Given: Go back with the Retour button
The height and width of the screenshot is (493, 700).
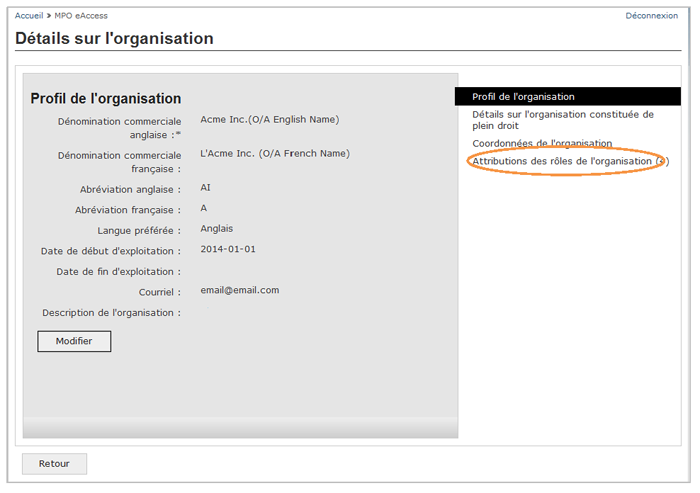Looking at the screenshot, I should click(54, 464).
